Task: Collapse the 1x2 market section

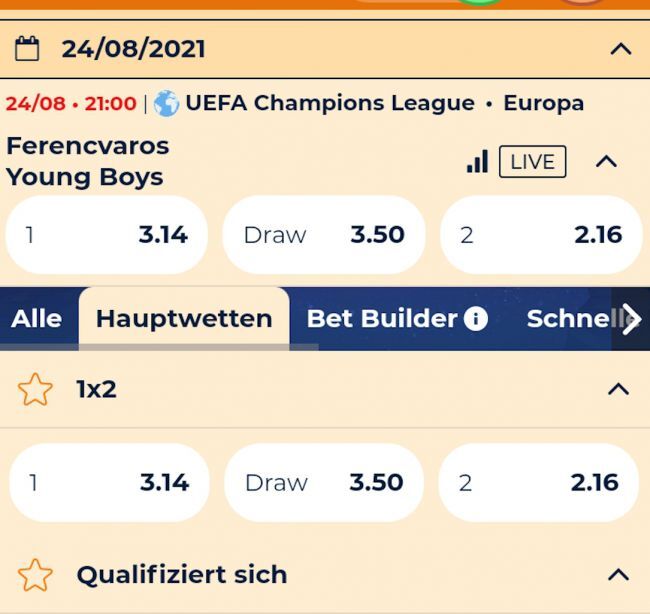Action: pos(618,389)
